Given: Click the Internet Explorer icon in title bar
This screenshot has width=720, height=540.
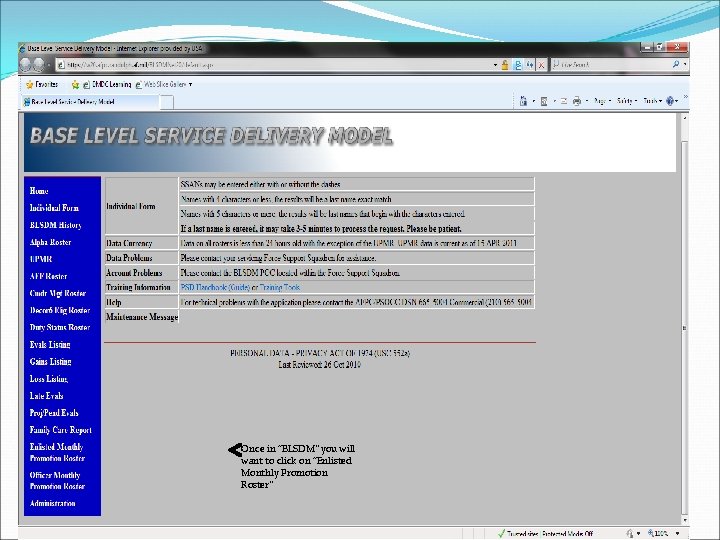Looking at the screenshot, I should click(22, 48).
